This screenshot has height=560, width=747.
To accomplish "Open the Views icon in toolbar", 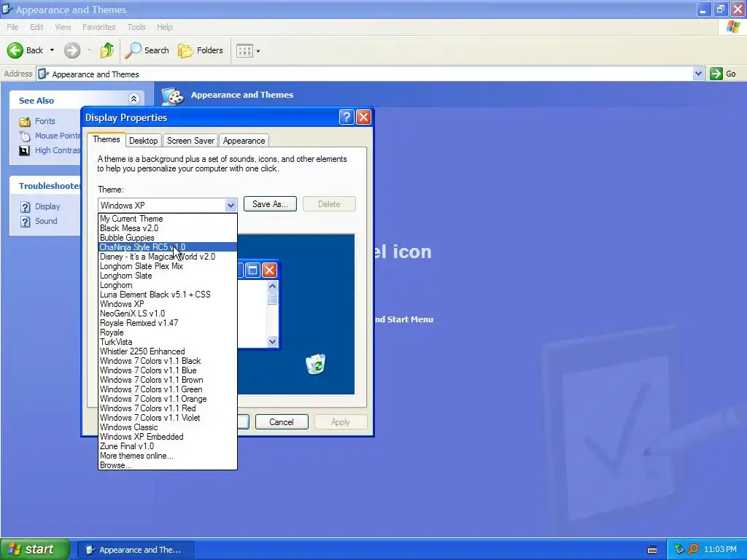I will pos(244,50).
